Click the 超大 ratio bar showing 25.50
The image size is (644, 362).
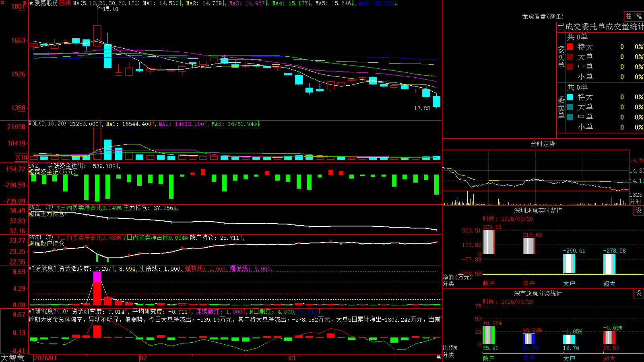point(609,337)
